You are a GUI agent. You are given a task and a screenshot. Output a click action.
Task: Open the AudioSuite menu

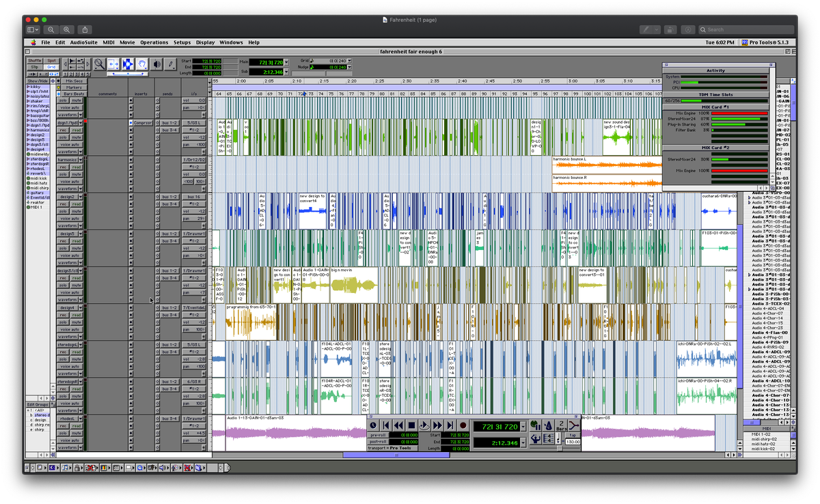[x=84, y=42]
